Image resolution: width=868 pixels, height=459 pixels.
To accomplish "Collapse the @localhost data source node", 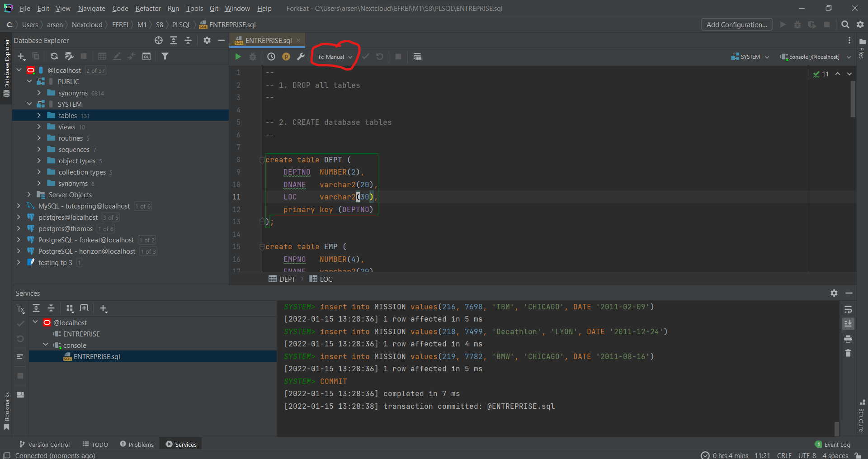I will click(19, 70).
